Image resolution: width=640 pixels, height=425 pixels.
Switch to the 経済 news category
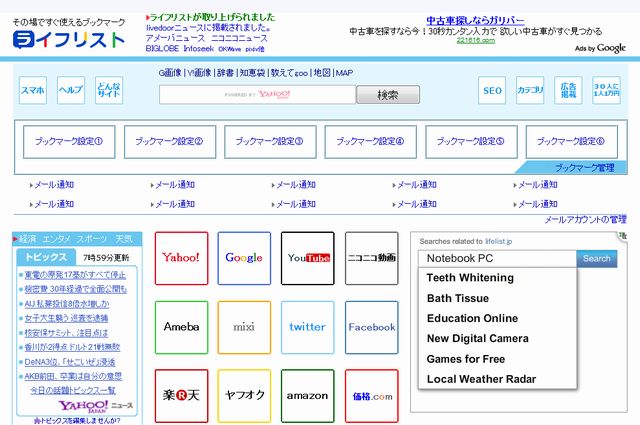click(x=28, y=239)
